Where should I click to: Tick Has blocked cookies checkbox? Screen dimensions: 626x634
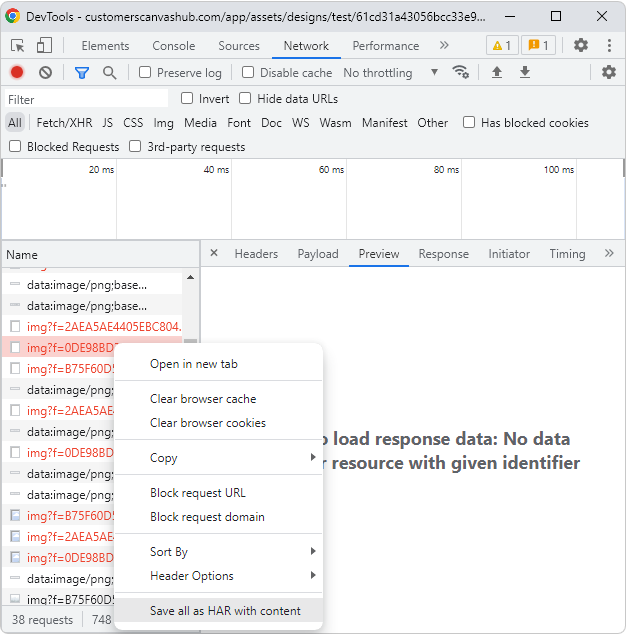click(x=469, y=122)
